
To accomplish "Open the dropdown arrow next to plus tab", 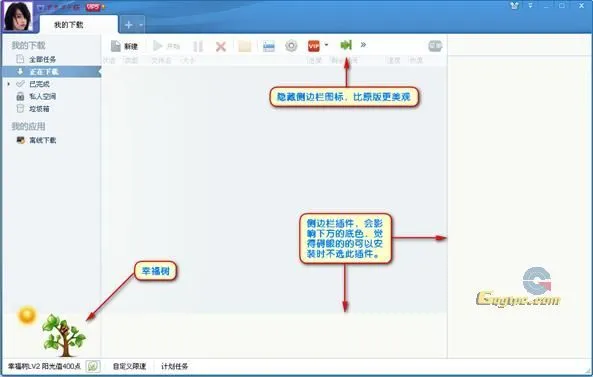I will coord(141,25).
